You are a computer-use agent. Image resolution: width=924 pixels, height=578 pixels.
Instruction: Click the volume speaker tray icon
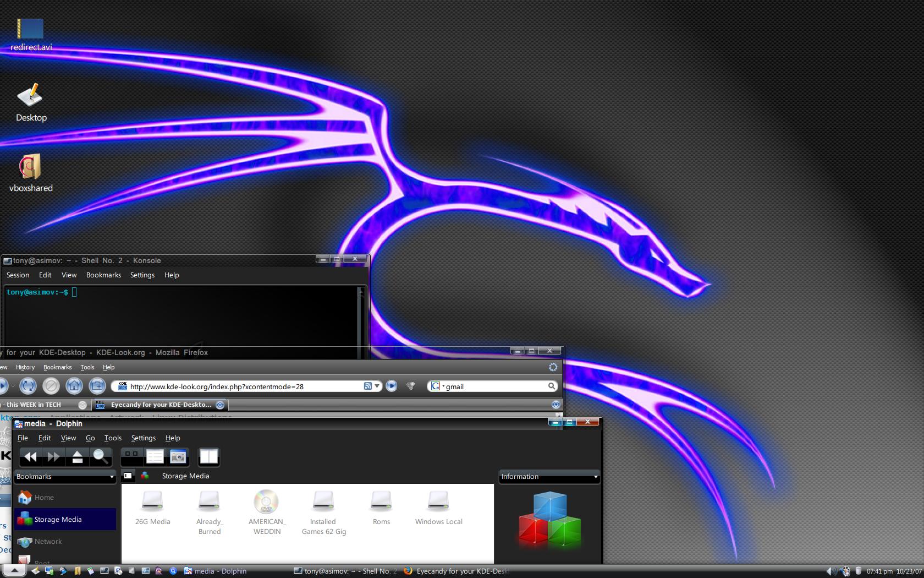click(831, 571)
